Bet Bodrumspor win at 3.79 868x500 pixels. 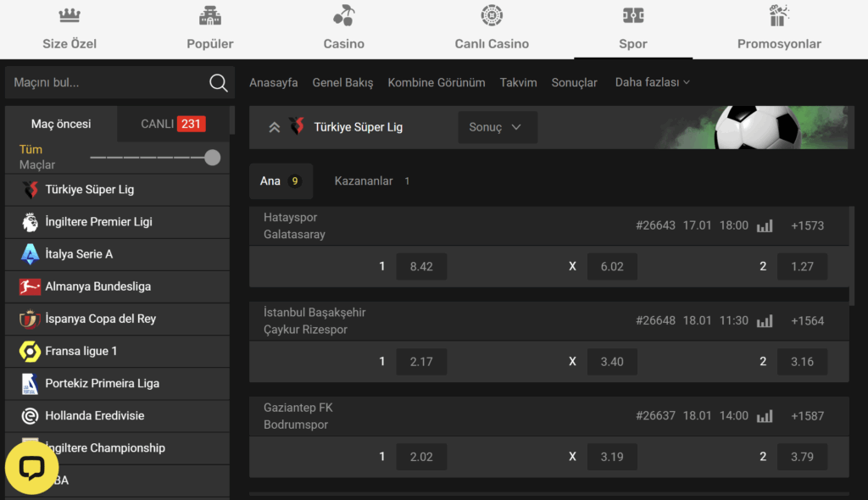(802, 458)
